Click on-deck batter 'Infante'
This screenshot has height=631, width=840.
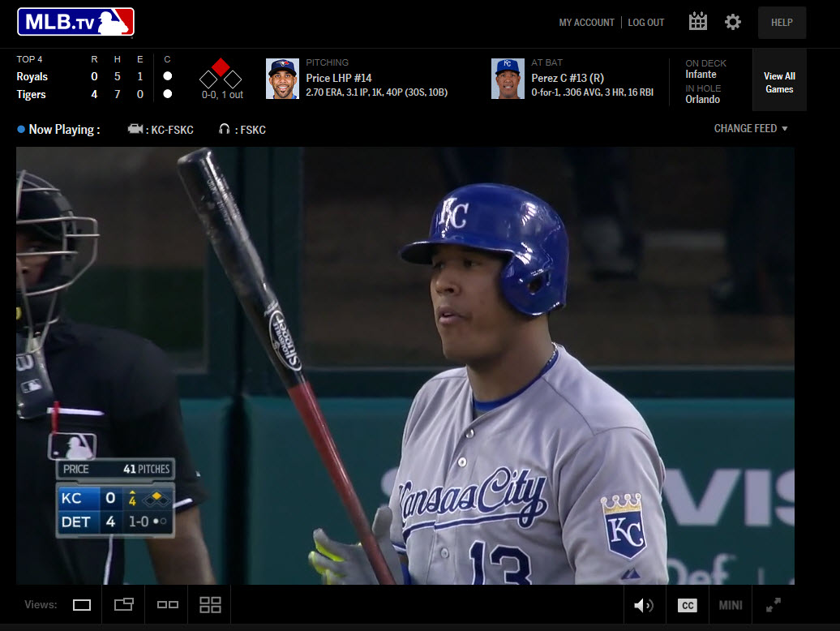coord(701,75)
